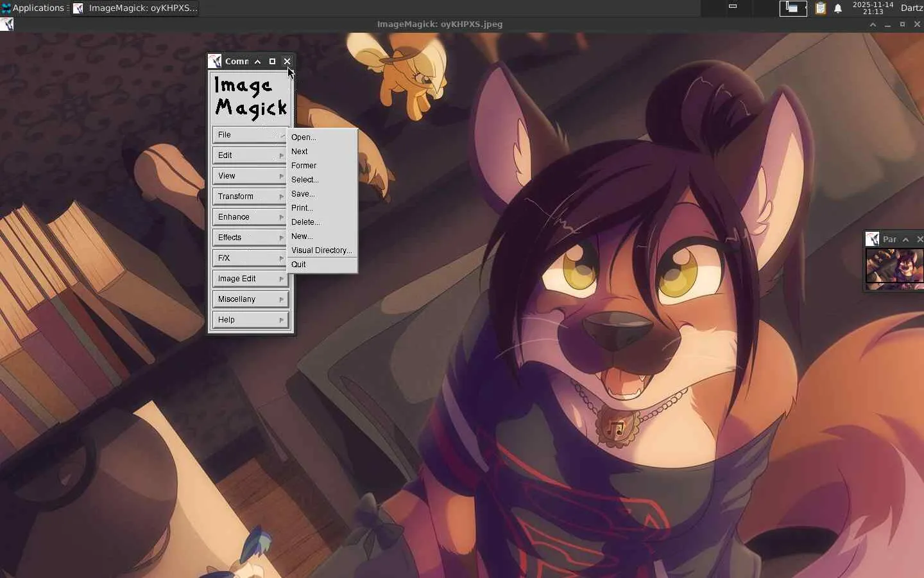Choose Select... from the File menu
The width and height of the screenshot is (924, 578).
322,180
